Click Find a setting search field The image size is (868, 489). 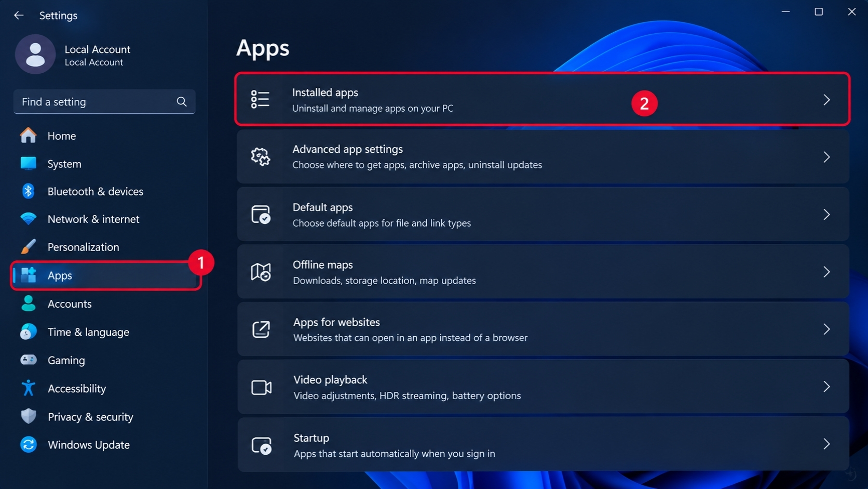coord(104,101)
